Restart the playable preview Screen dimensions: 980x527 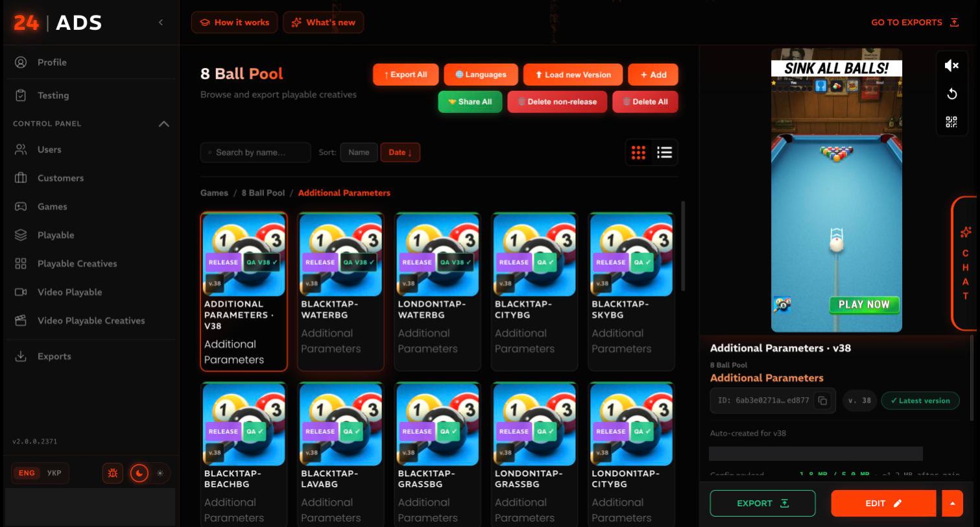[x=951, y=94]
